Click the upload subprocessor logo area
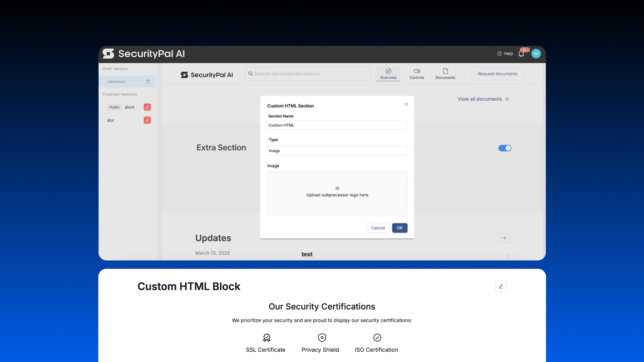The image size is (644, 362). 337,194
